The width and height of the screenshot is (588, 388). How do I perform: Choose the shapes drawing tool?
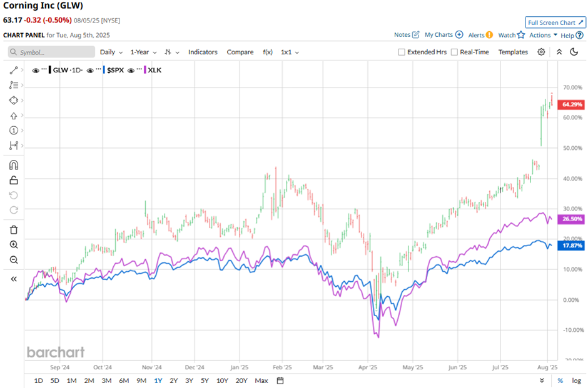(x=14, y=101)
